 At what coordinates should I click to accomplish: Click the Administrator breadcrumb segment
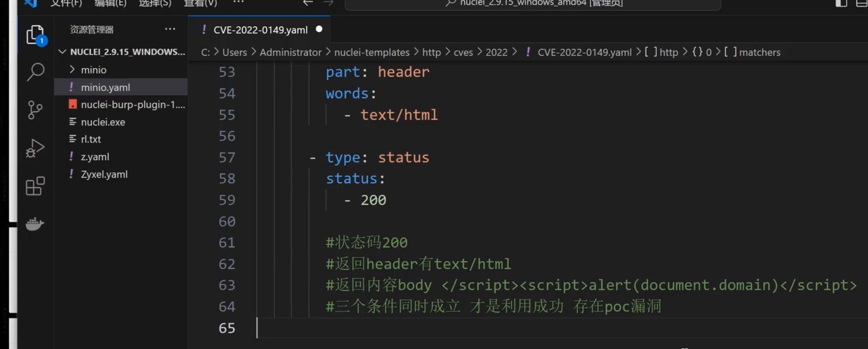[x=290, y=52]
